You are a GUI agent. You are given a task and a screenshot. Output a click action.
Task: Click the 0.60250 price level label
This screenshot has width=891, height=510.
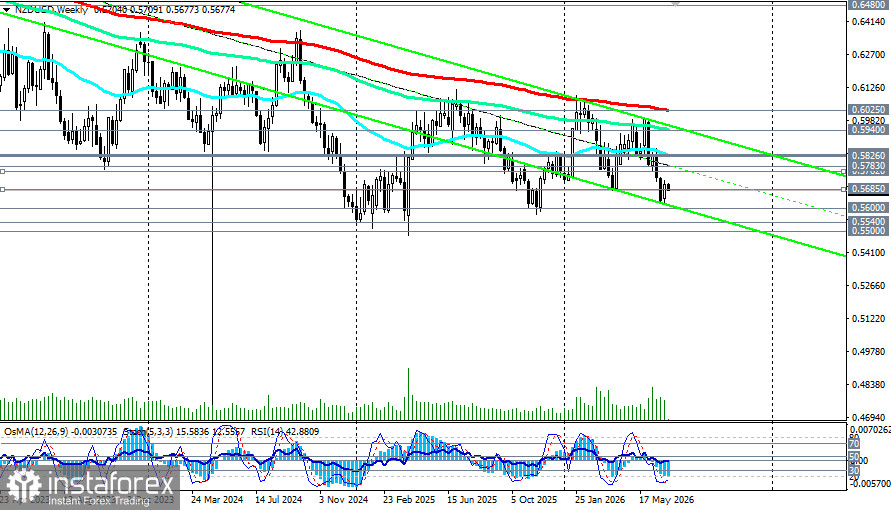(869, 109)
